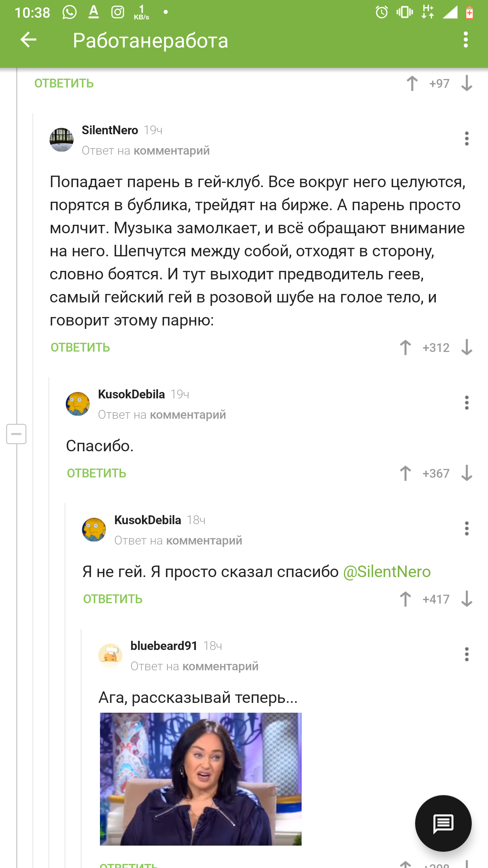Open bluebeard91's attached image
Viewport: 488px width, 868px height.
click(x=201, y=779)
